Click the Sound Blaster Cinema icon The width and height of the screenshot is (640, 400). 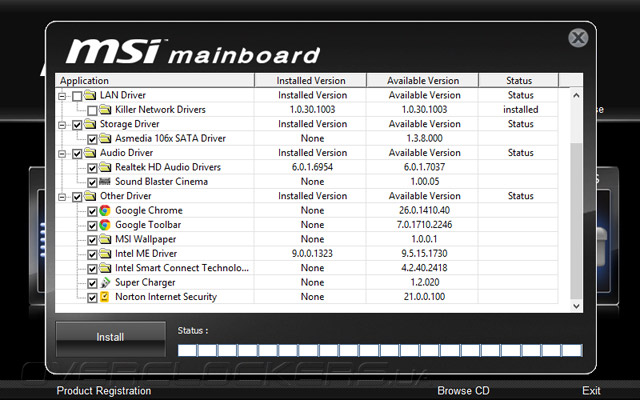[x=105, y=181]
